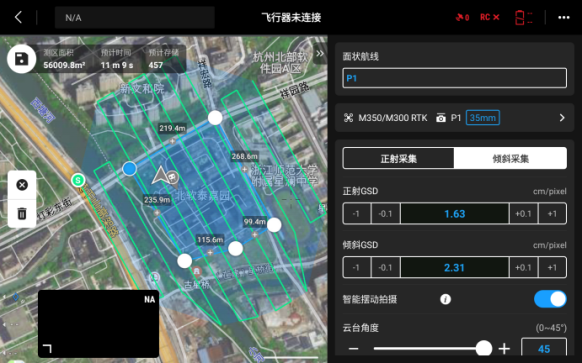Add a vertex at the 99.4m edge plus
This screenshot has width=582, height=363.
point(255,235)
